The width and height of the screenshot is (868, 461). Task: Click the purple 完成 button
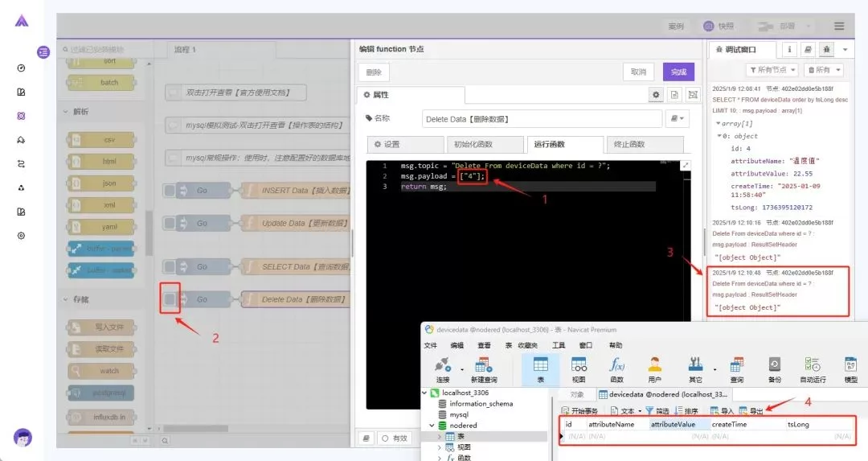click(x=678, y=72)
